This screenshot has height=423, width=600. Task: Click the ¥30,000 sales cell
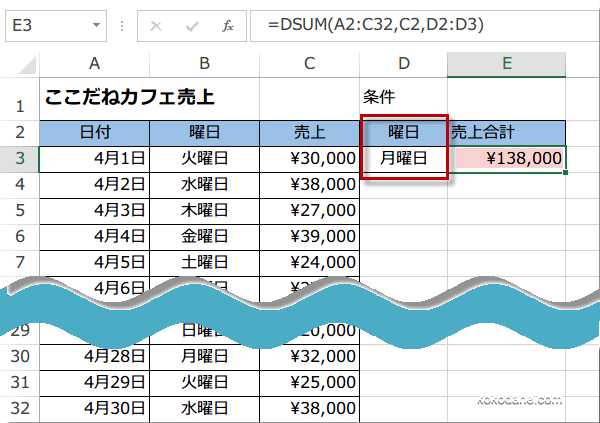pos(310,159)
